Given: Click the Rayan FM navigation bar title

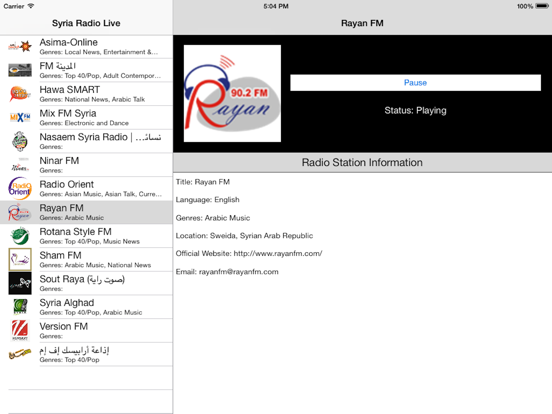Looking at the screenshot, I should tap(362, 23).
